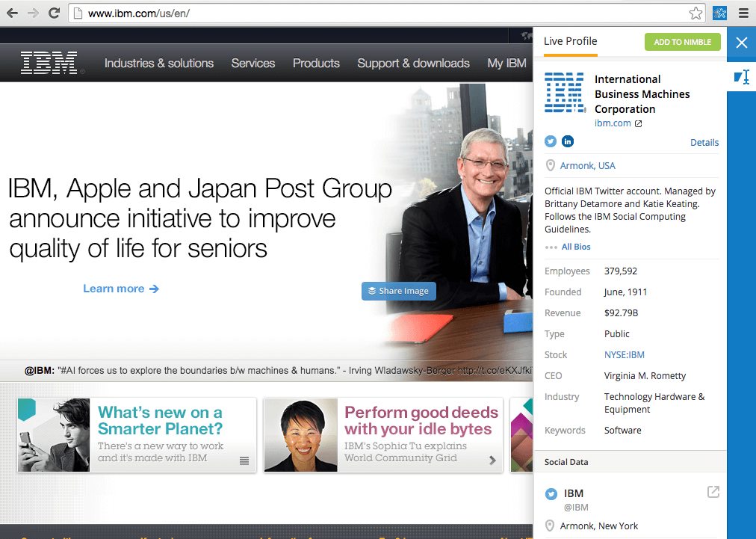Screen dimensions: 756x539
Task: Reload the page with the refresh icon
Action: pos(54,13)
